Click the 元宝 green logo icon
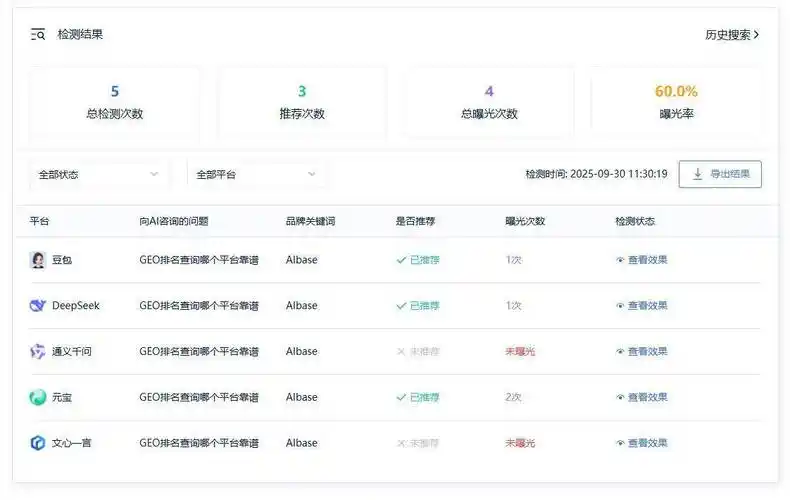Viewport: 790px width, 500px height. tap(38, 397)
